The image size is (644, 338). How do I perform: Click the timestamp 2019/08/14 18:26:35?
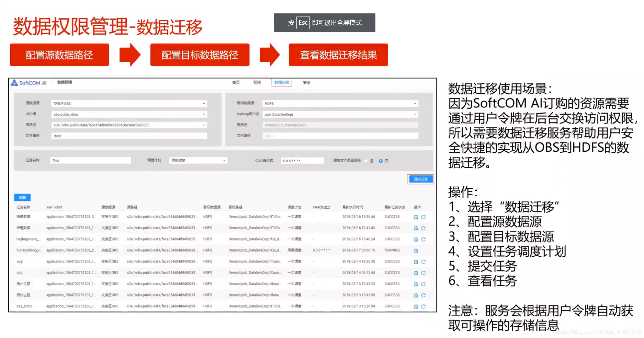pyautogui.click(x=359, y=261)
